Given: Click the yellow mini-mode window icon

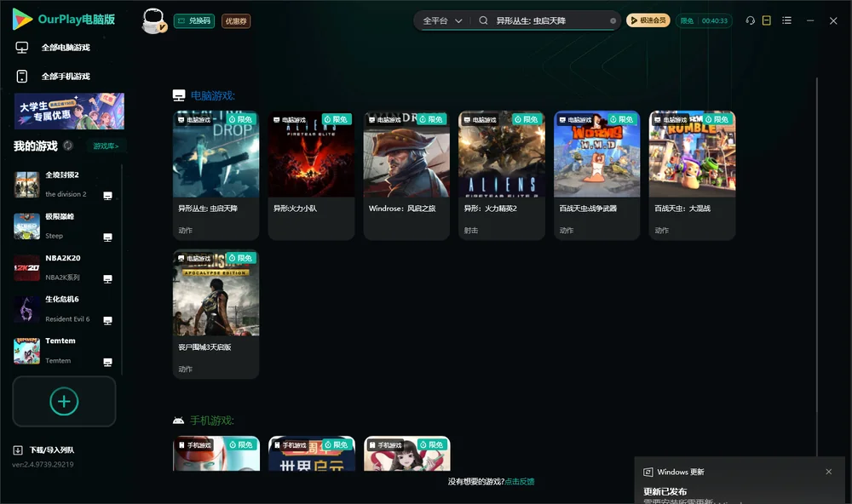Looking at the screenshot, I should point(767,20).
